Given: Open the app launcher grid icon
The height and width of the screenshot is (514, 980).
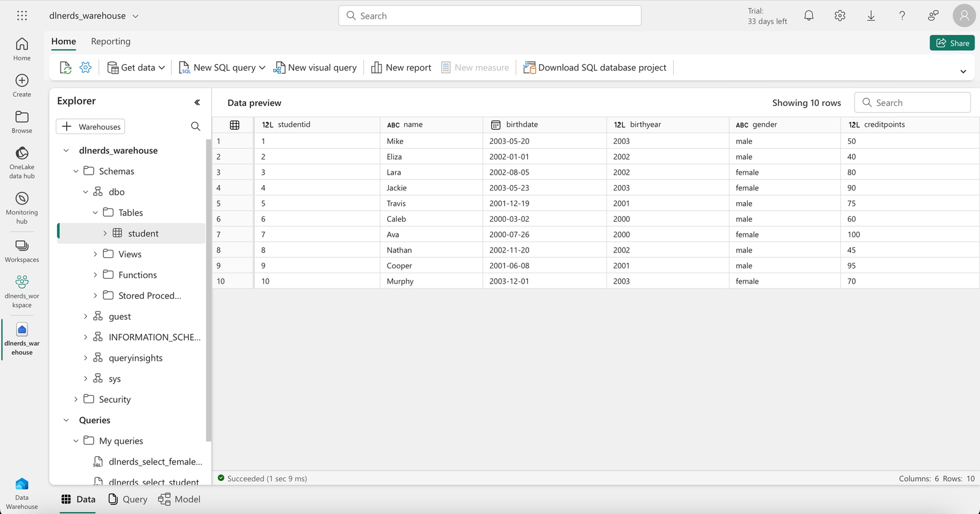Looking at the screenshot, I should pyautogui.click(x=22, y=16).
